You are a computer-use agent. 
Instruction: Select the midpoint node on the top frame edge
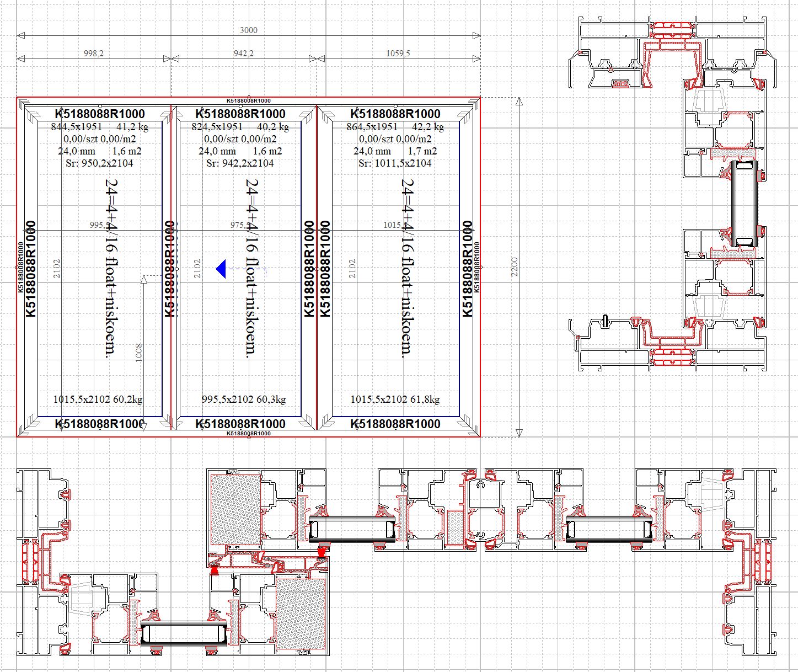point(248,98)
